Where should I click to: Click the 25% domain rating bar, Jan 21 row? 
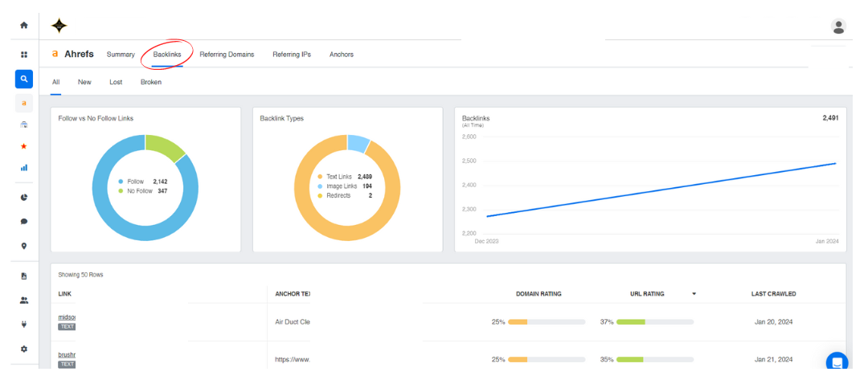pyautogui.click(x=547, y=359)
